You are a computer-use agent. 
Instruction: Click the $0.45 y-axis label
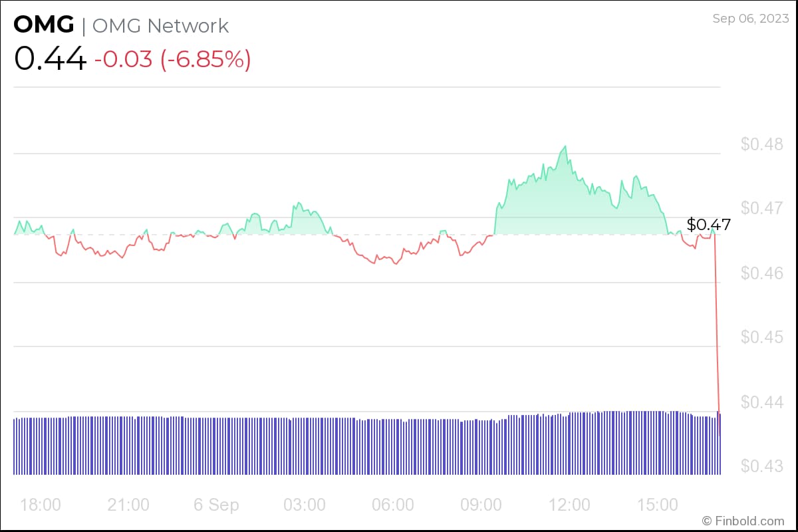pos(762,337)
